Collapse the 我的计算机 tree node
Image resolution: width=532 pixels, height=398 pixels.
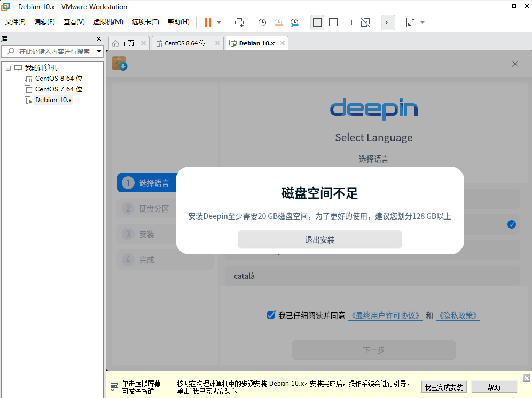point(8,68)
